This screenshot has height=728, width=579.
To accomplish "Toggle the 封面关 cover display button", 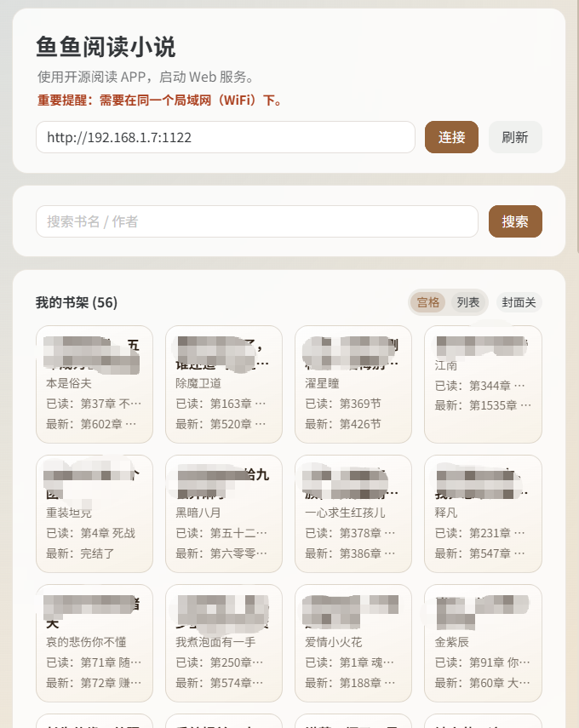I will tap(519, 302).
